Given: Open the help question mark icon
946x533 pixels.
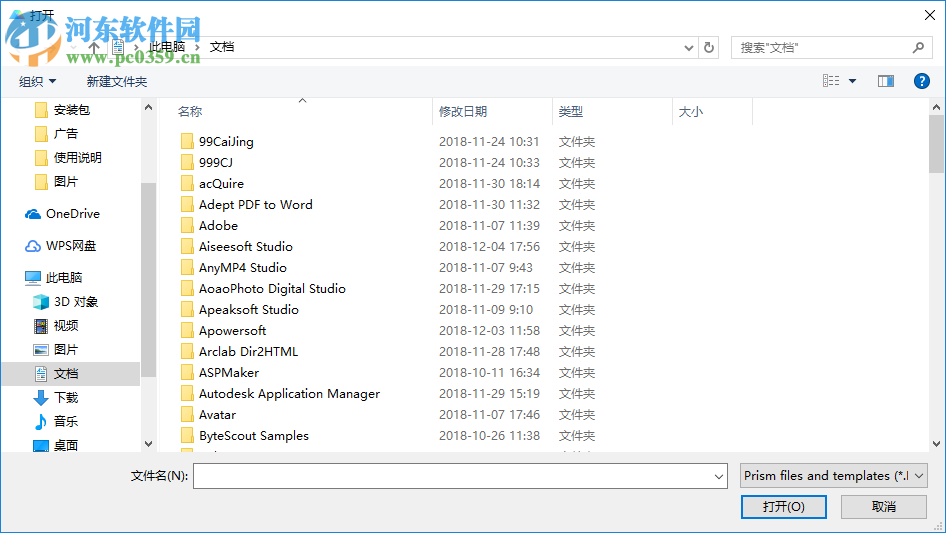Looking at the screenshot, I should click(x=921, y=81).
